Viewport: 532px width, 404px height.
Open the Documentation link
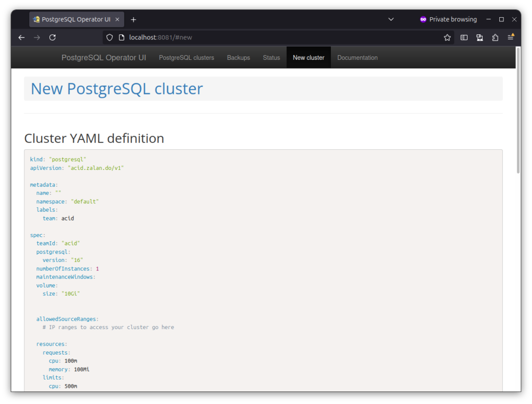357,57
